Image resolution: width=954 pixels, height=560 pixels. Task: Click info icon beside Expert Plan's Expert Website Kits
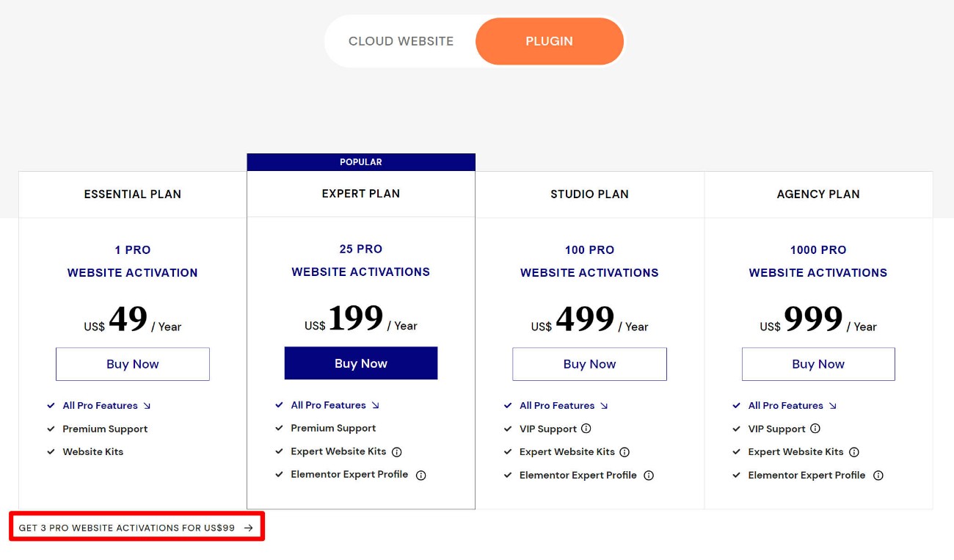coord(397,452)
